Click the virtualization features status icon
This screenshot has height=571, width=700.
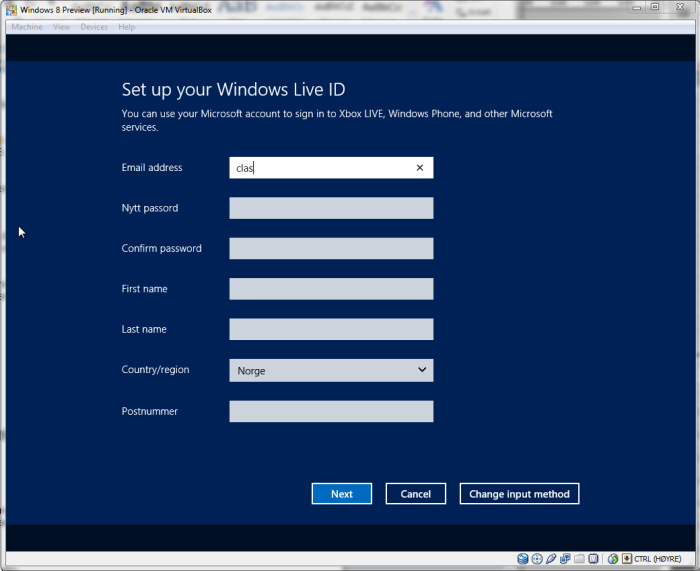(593, 558)
